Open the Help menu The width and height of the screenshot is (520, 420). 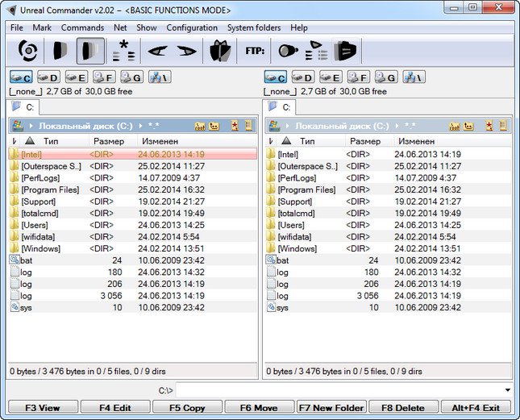(x=299, y=27)
